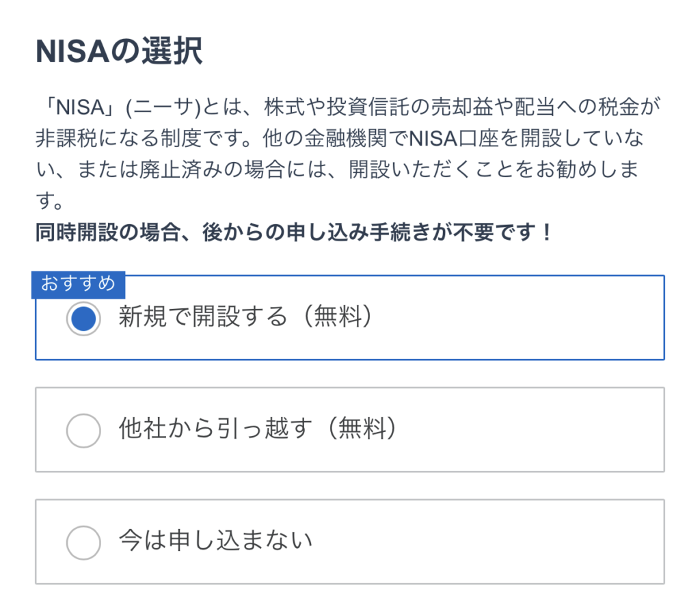The image size is (700, 594).
Task: Click the bold 同時開設の場合 notice line
Action: (x=294, y=232)
